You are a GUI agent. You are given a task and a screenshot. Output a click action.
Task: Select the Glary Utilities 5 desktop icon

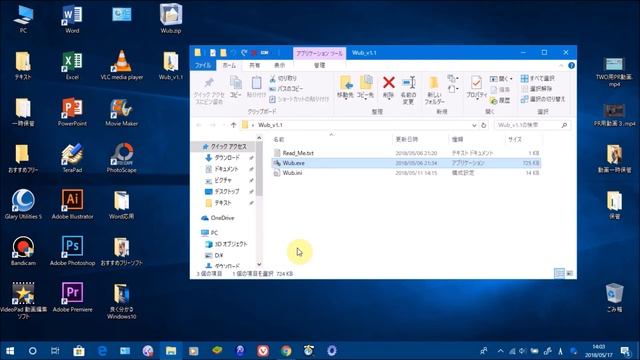coord(23,204)
